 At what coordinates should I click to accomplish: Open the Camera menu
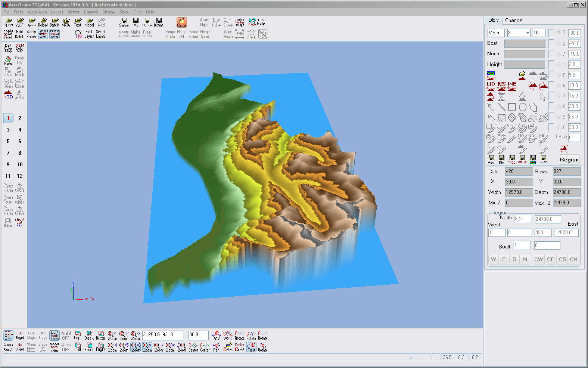(91, 12)
